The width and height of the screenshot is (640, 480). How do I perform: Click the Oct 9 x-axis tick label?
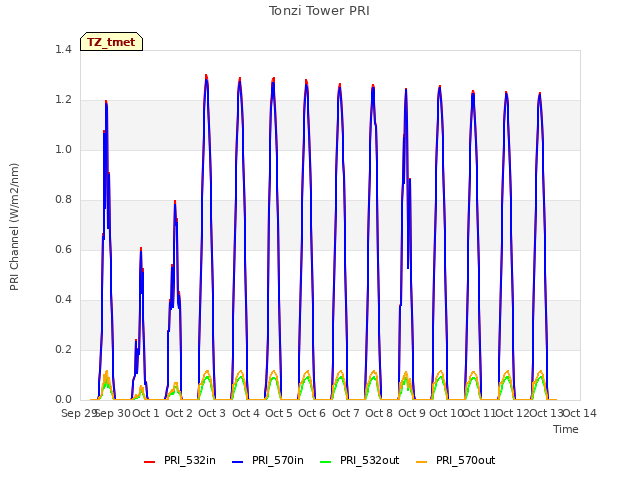(412, 413)
